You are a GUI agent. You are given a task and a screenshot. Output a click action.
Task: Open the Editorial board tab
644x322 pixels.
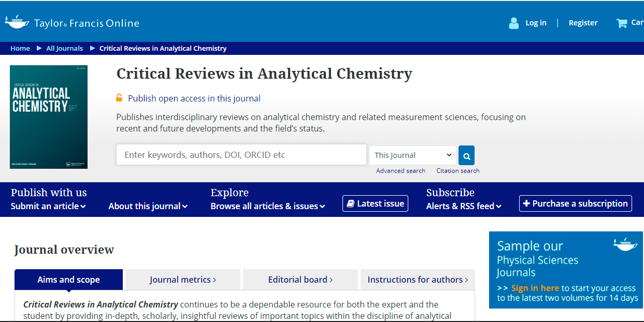[x=300, y=280]
